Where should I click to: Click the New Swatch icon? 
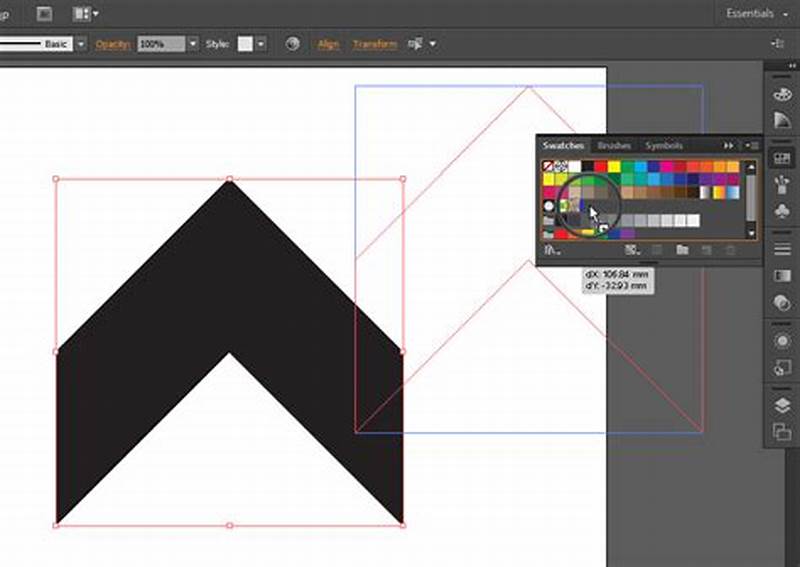[707, 250]
